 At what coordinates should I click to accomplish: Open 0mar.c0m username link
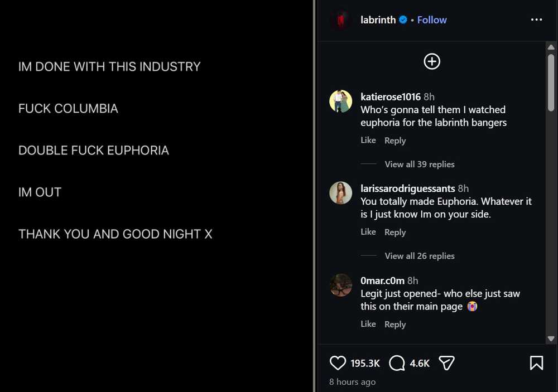[382, 280]
